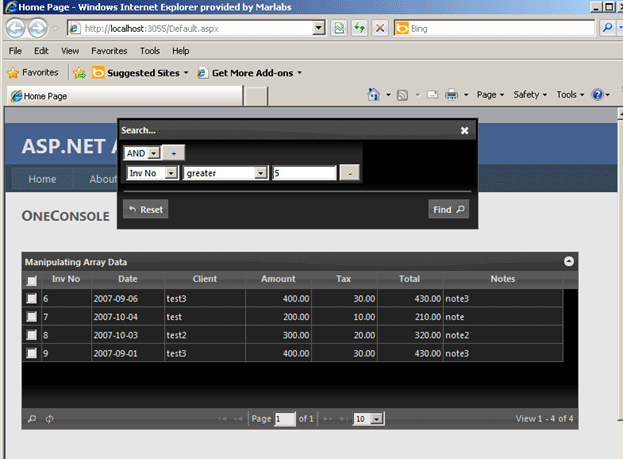623x459 pixels.
Task: Expand the recent pages arrow beside Forward
Action: click(x=56, y=29)
